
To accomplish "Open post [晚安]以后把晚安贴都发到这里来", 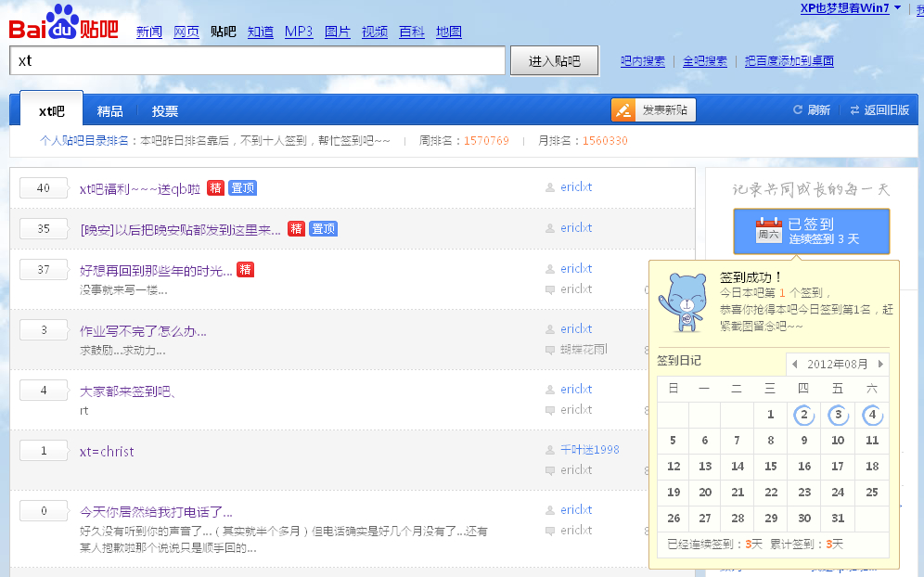I will coord(180,229).
